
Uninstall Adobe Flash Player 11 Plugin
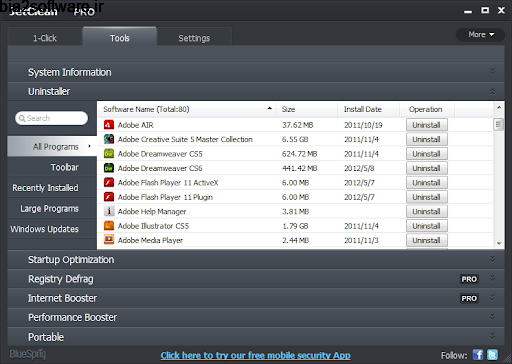427,197
